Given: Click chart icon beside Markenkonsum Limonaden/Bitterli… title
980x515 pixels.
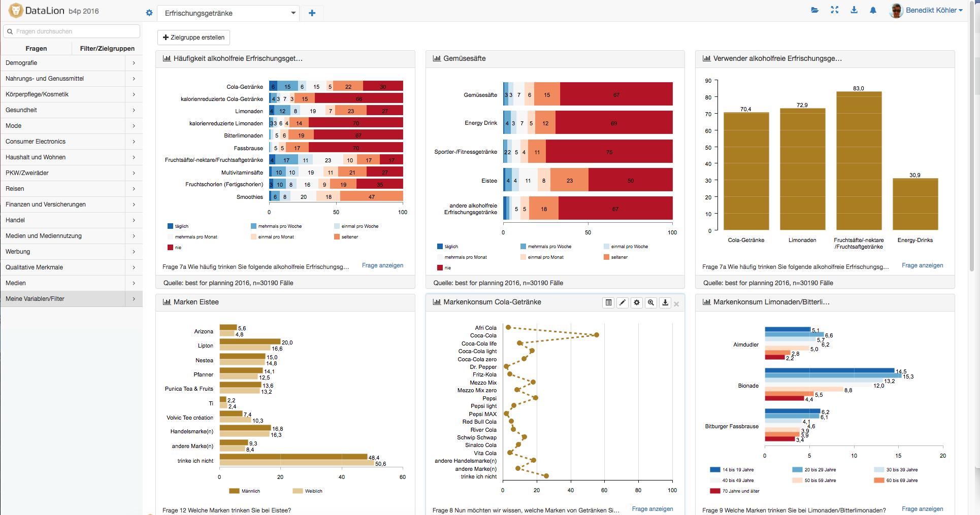Looking at the screenshot, I should tap(706, 302).
